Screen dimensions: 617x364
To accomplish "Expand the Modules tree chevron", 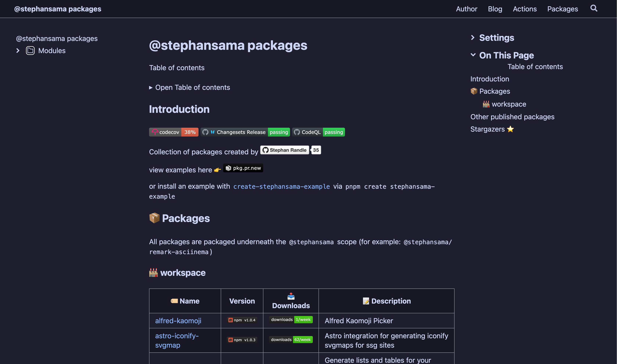I will point(18,51).
